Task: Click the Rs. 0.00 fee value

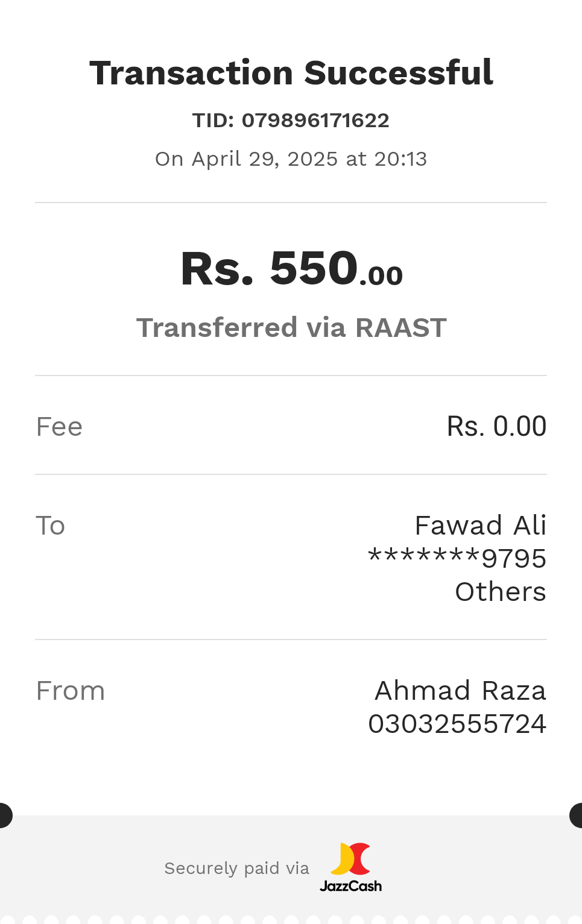Action: pos(496,426)
